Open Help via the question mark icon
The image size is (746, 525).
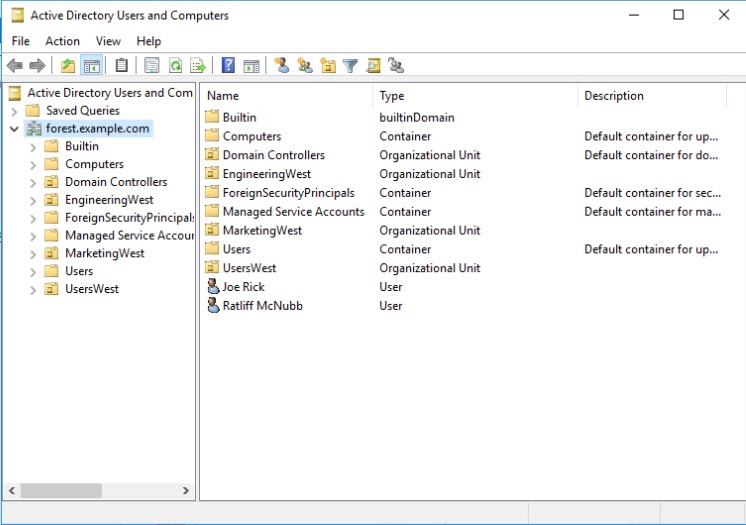point(228,66)
